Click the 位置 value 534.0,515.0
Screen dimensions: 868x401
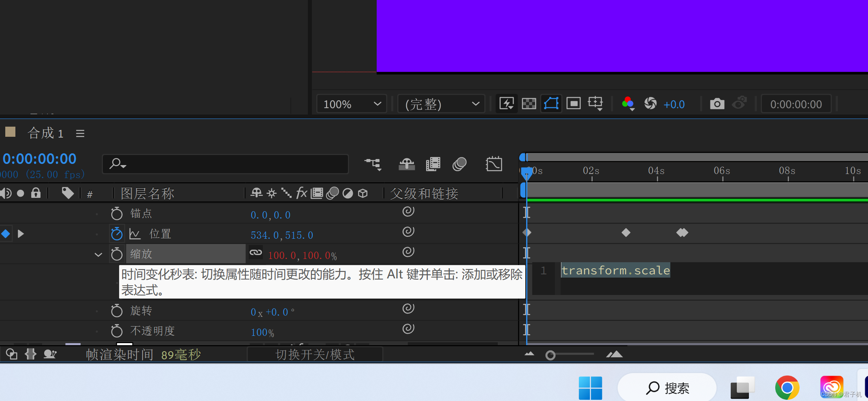tap(282, 235)
